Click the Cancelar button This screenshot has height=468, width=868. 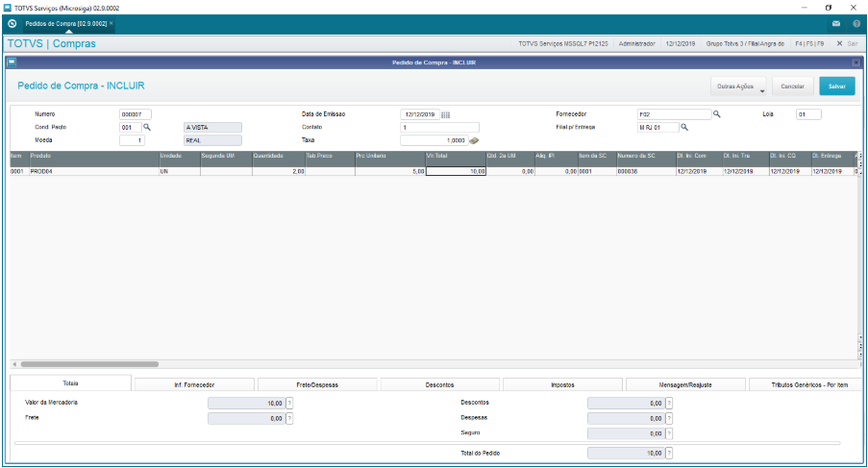793,86
